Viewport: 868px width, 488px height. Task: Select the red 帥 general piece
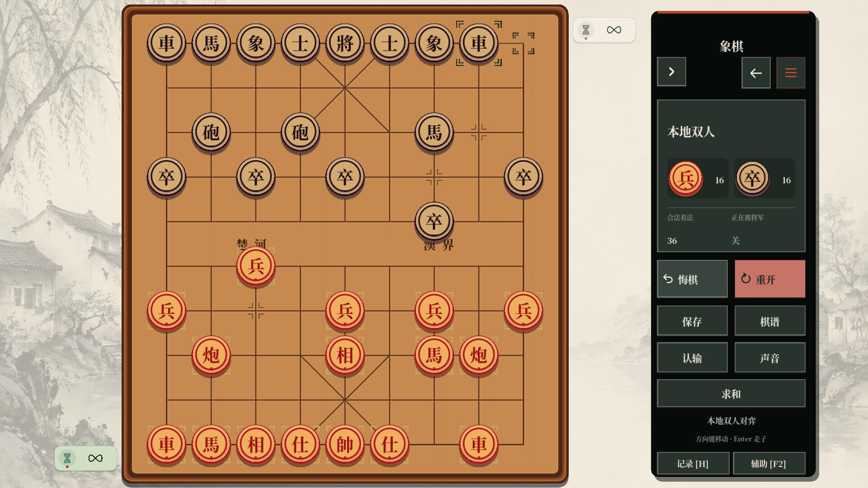pos(345,445)
